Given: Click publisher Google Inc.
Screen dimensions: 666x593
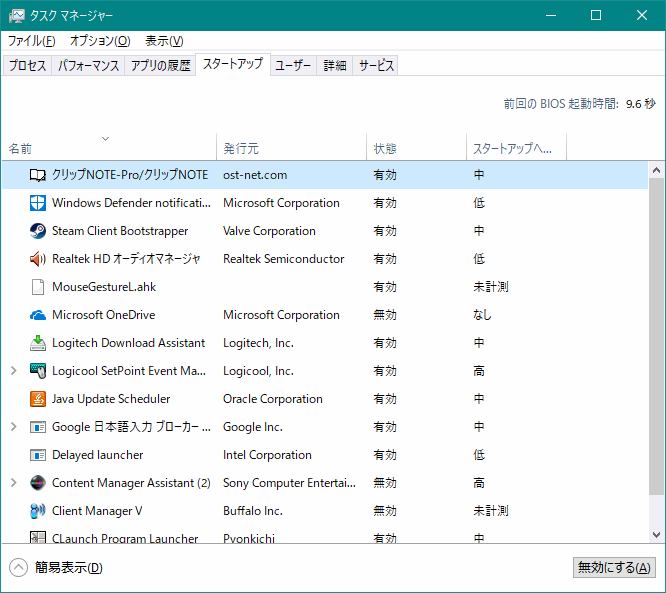Looking at the screenshot, I should pyautogui.click(x=253, y=427).
